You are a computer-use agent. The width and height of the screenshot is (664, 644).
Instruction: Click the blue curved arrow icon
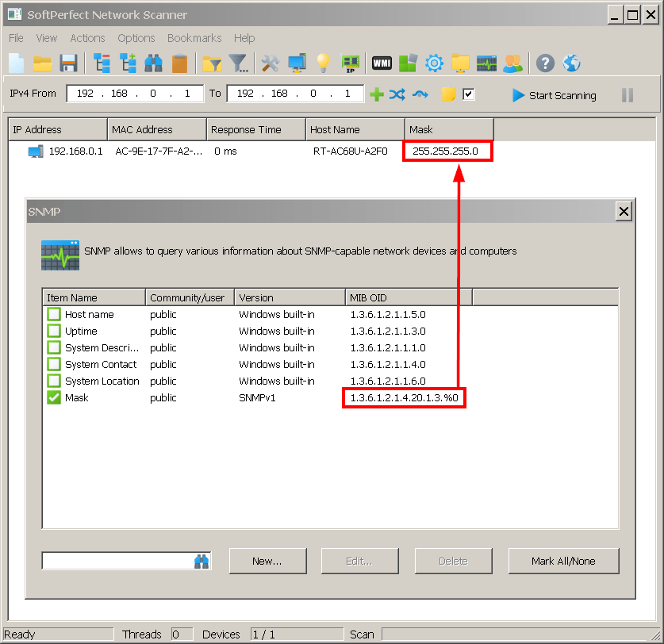tap(420, 94)
